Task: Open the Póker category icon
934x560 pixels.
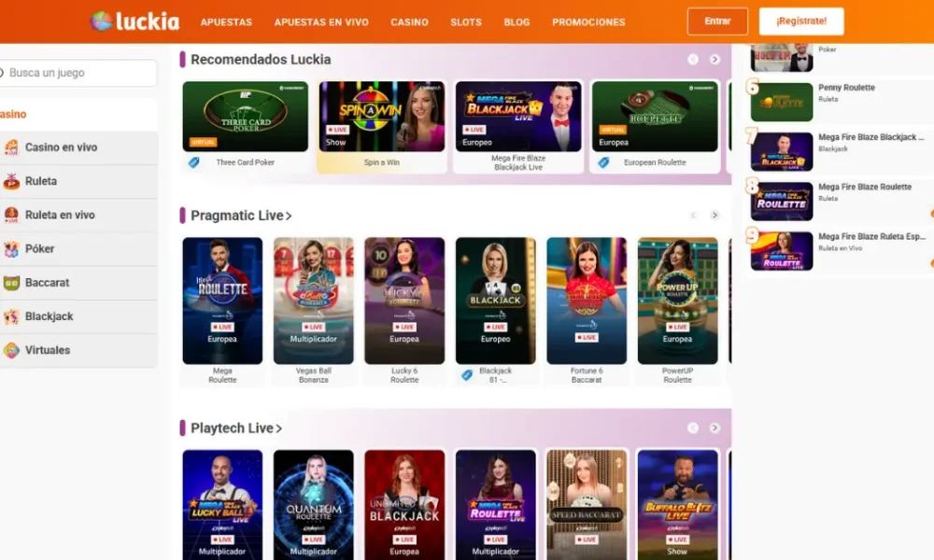Action: click(10, 249)
